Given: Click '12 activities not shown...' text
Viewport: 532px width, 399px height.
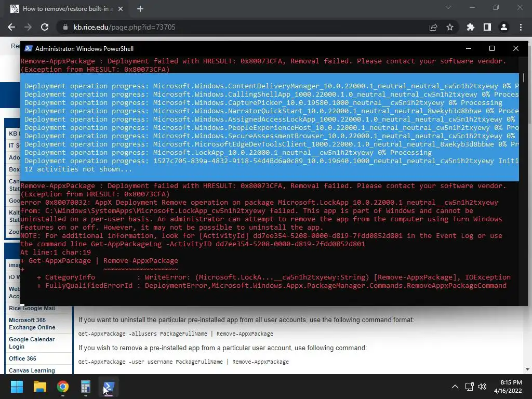Looking at the screenshot, I should tap(78, 169).
